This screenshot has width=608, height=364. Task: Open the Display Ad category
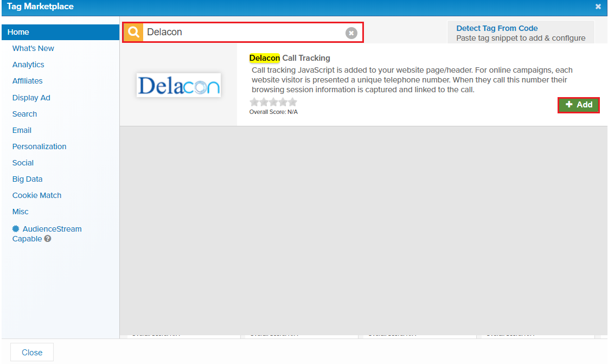point(31,98)
